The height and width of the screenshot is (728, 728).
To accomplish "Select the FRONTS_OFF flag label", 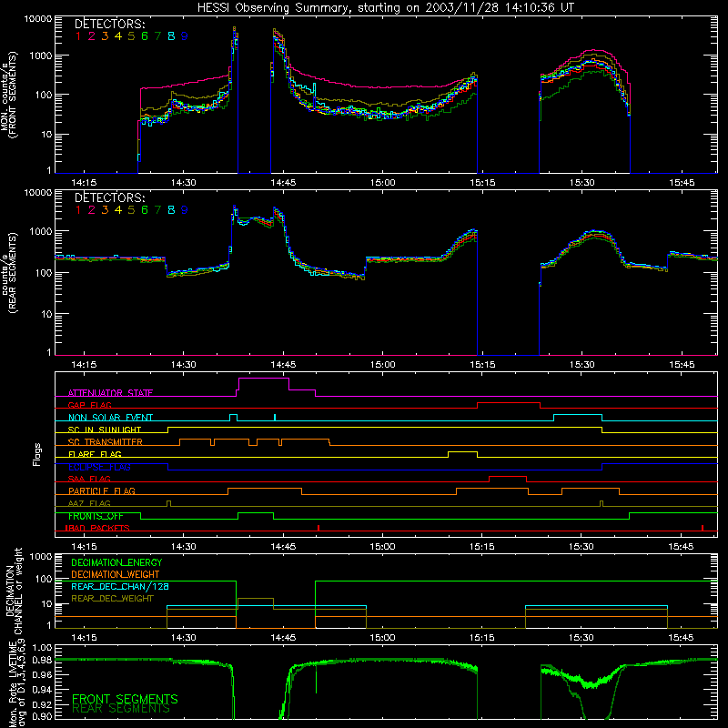I will pos(96,516).
